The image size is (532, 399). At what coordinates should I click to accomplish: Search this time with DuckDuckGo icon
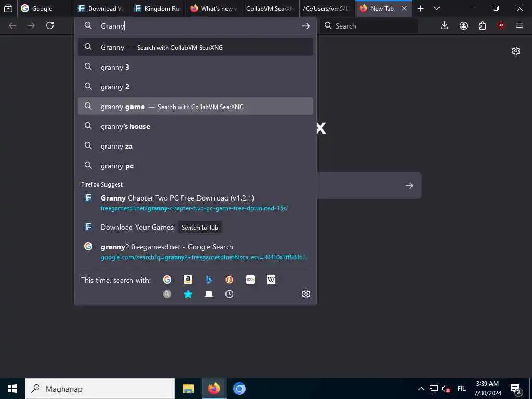tap(229, 280)
